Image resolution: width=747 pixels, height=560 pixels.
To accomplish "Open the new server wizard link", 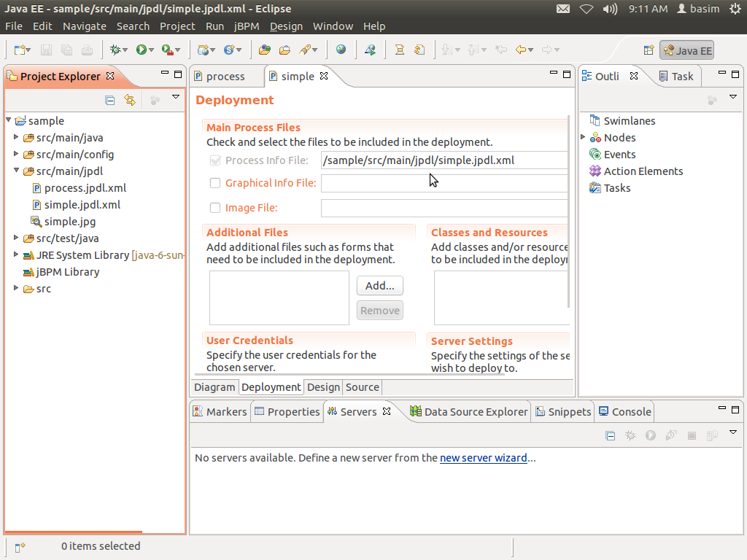I will tap(483, 458).
